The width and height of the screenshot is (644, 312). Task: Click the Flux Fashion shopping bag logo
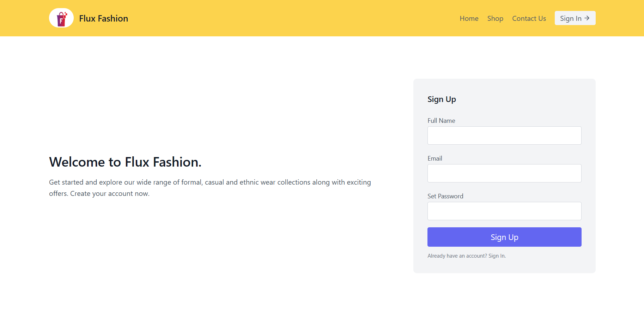(x=61, y=18)
